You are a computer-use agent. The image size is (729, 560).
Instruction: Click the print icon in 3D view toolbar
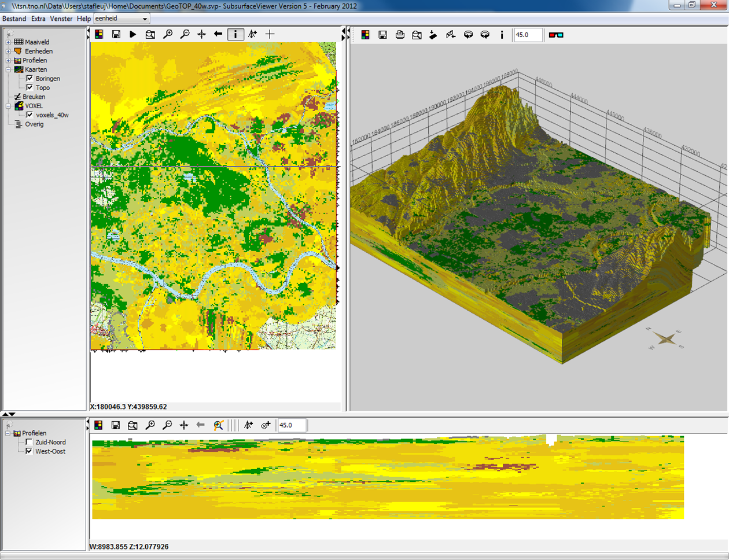click(x=400, y=35)
